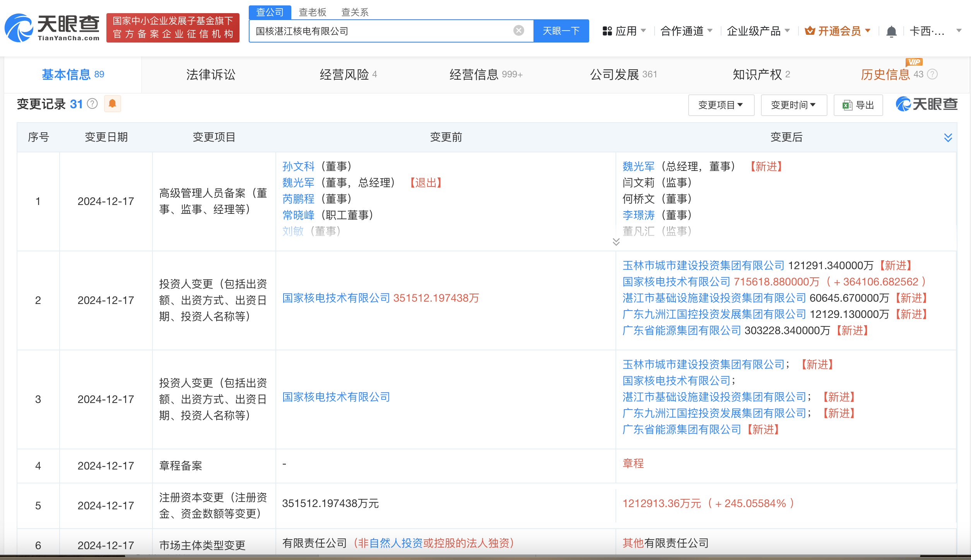Open the 知识产权 tab
Screen dimensions: 971x560
point(761,74)
